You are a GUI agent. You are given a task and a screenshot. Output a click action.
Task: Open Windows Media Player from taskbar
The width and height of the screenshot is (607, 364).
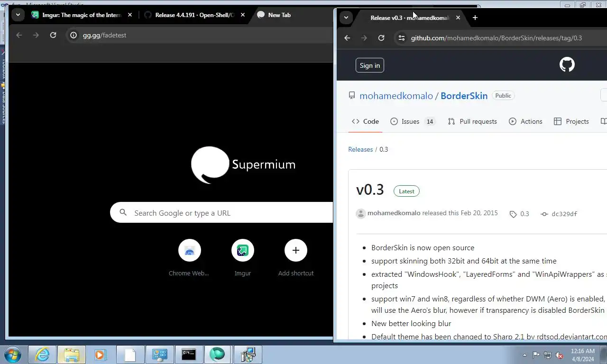101,355
